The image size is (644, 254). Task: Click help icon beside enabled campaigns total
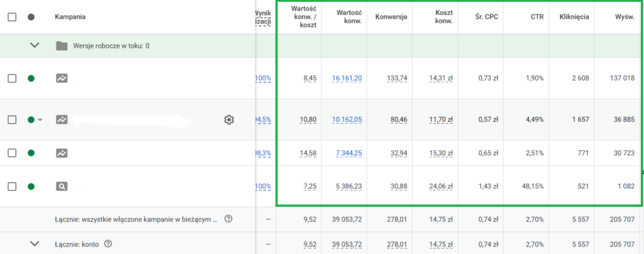point(228,219)
